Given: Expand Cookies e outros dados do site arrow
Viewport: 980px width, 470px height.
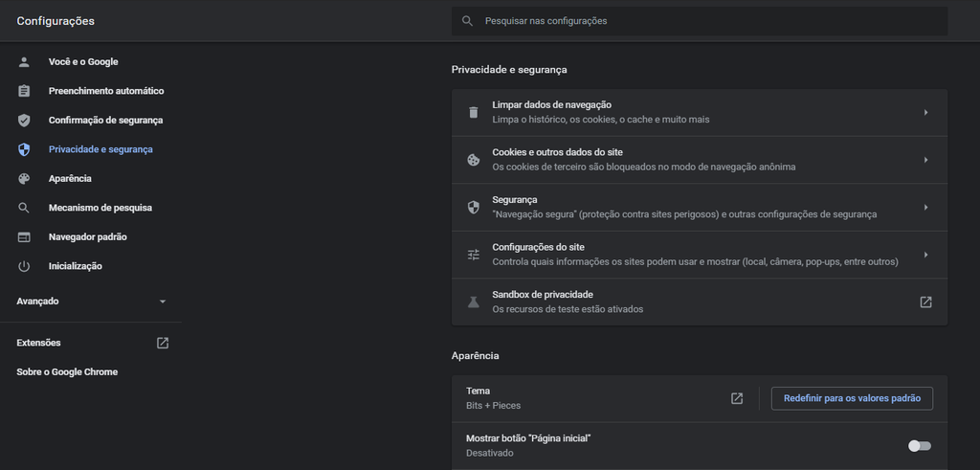Looking at the screenshot, I should tap(925, 160).
